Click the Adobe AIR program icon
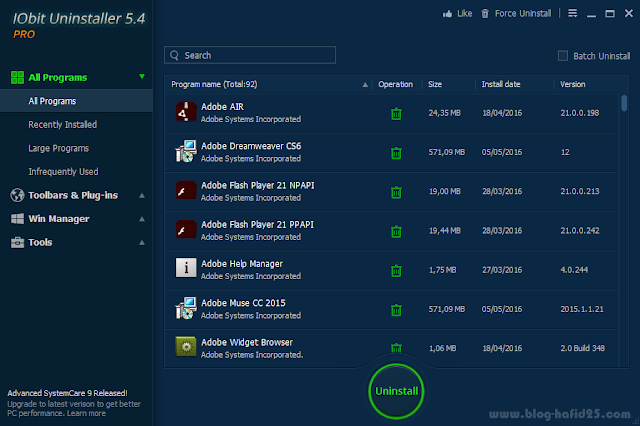 (186, 112)
